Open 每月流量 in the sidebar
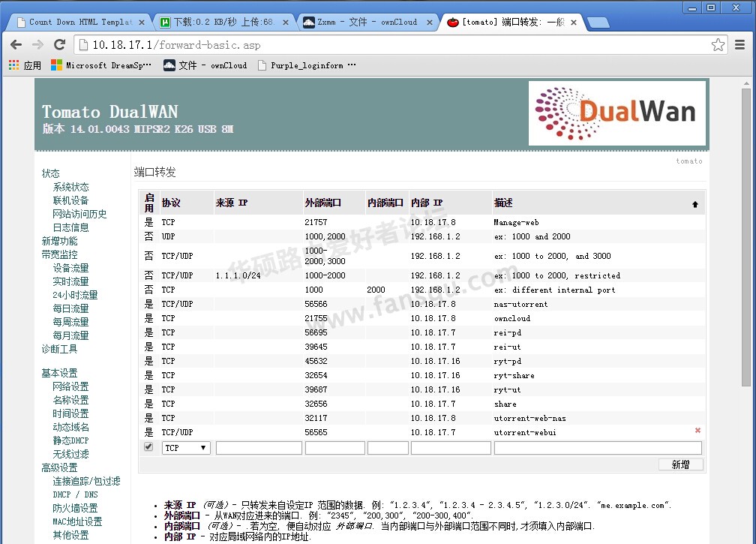Image resolution: width=756 pixels, height=544 pixels. click(70, 335)
